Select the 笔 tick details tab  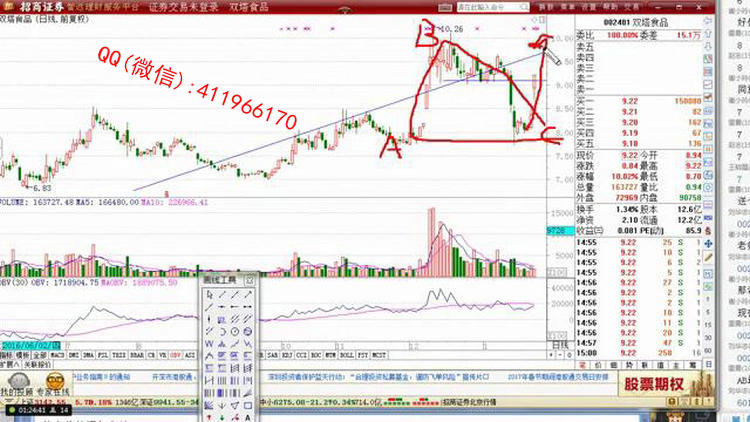tap(583, 365)
